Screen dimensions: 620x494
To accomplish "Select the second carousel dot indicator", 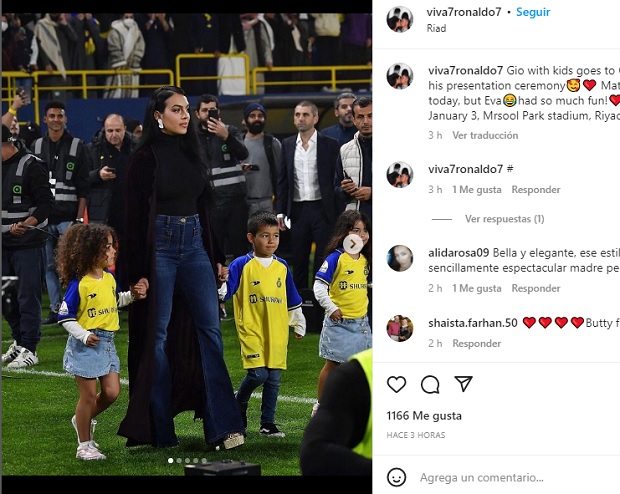I will [179, 460].
